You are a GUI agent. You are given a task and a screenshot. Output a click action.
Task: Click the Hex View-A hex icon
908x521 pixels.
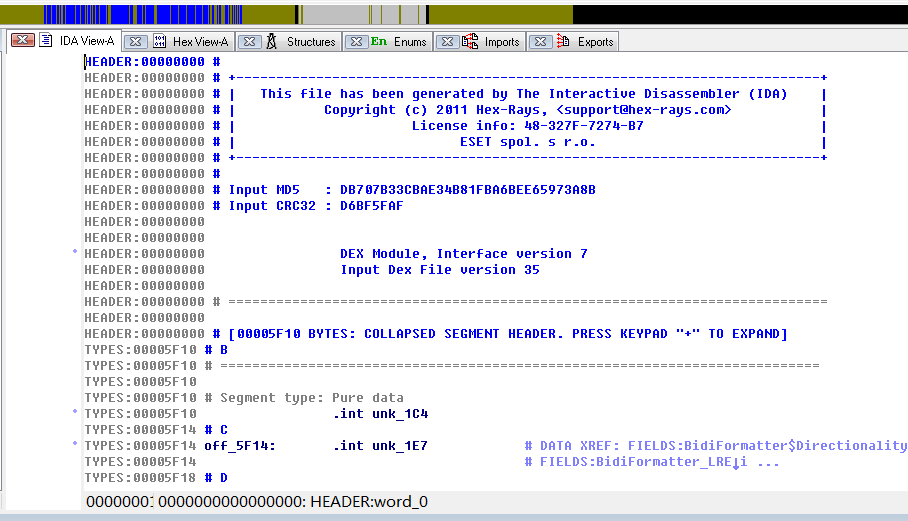click(x=159, y=42)
